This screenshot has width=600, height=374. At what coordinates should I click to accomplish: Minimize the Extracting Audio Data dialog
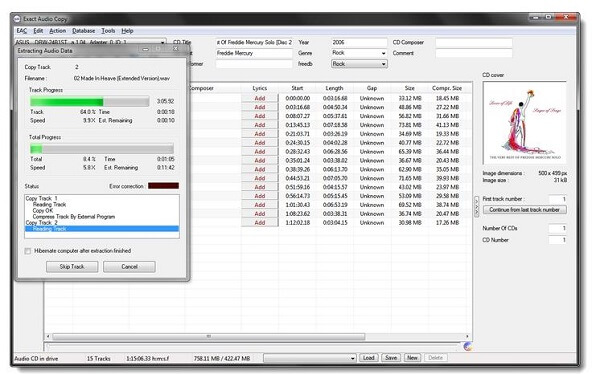pos(145,49)
